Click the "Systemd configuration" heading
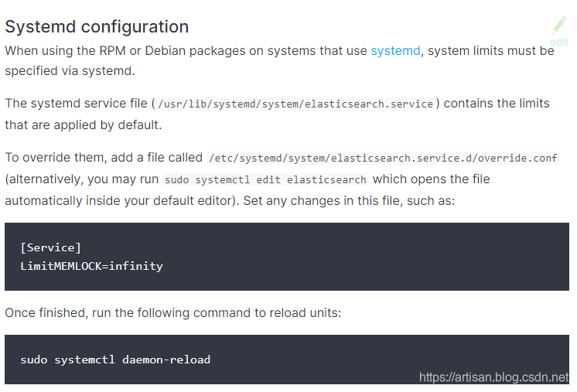The height and width of the screenshot is (392, 577). 97,26
